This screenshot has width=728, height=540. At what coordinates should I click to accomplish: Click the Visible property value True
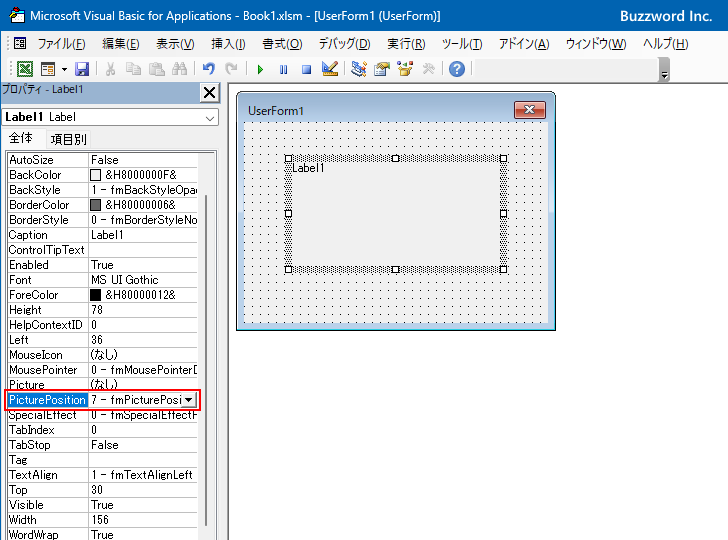(143, 505)
